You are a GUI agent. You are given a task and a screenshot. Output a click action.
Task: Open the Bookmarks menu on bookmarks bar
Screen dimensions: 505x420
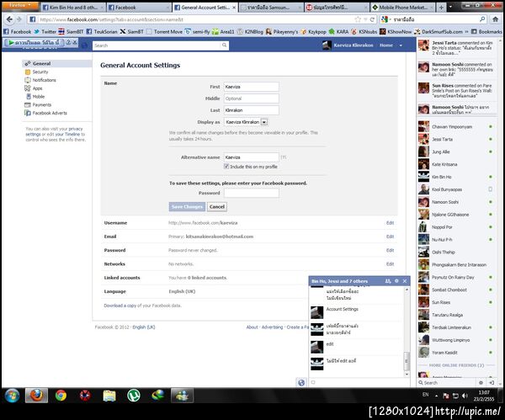click(x=486, y=32)
